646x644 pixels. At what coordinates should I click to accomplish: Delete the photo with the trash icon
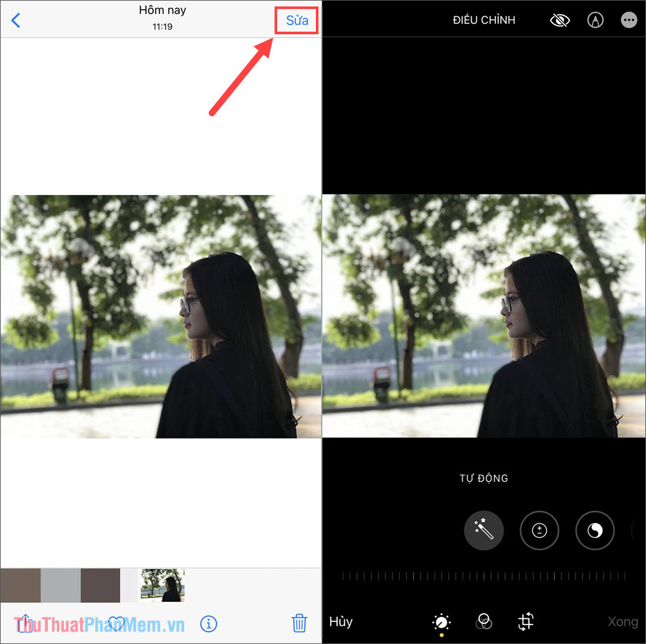299,623
